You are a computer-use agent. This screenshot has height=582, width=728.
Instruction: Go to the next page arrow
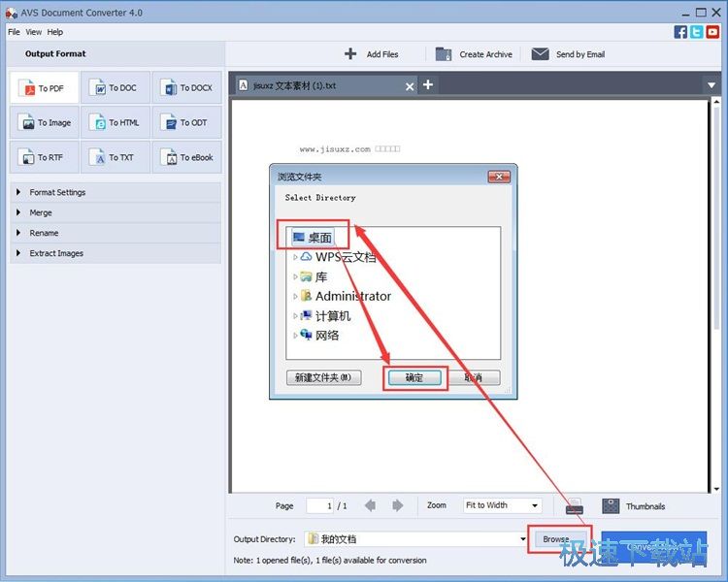(x=397, y=505)
